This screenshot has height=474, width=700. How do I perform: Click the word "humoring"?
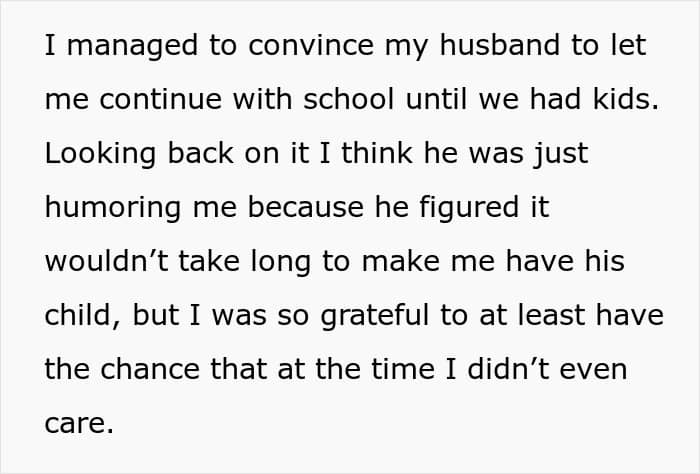[113, 209]
